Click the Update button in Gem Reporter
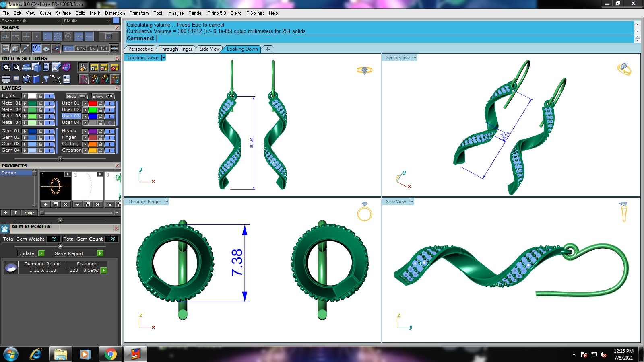 (31, 253)
